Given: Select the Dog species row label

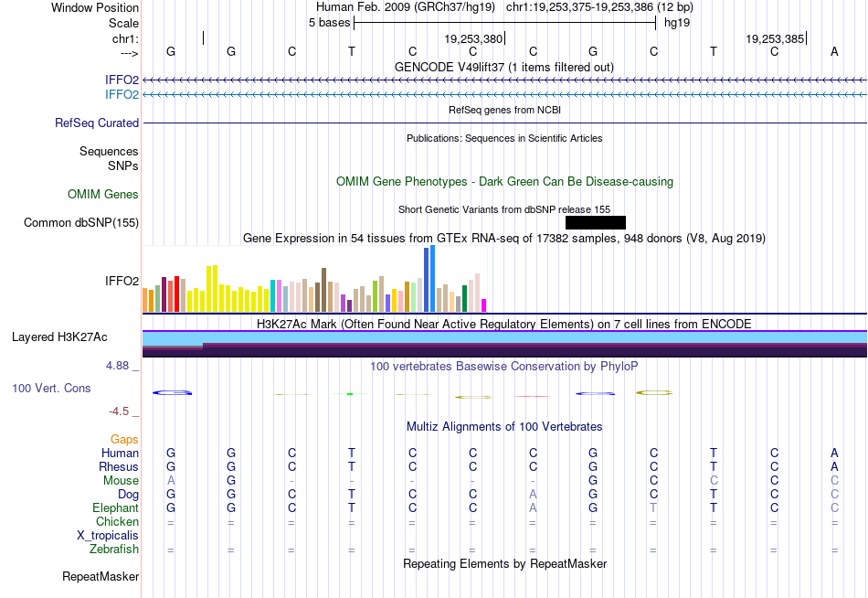Looking at the screenshot, I should 128,495.
